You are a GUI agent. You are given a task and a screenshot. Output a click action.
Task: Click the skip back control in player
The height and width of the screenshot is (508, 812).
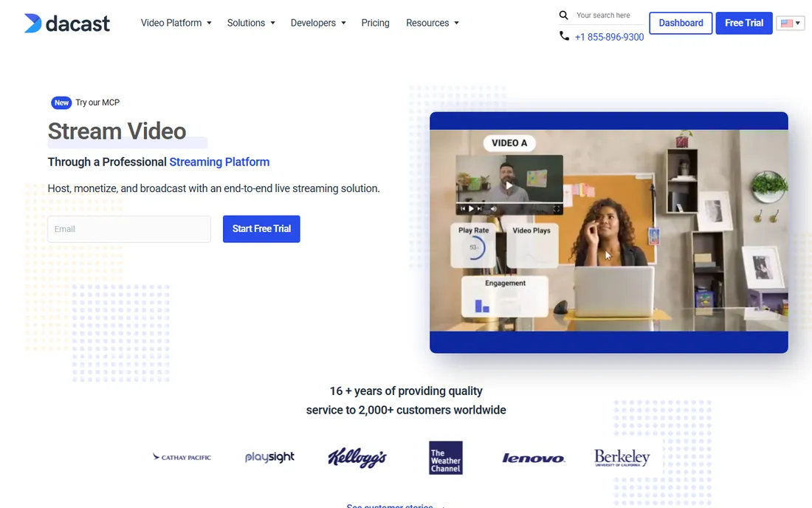(463, 209)
